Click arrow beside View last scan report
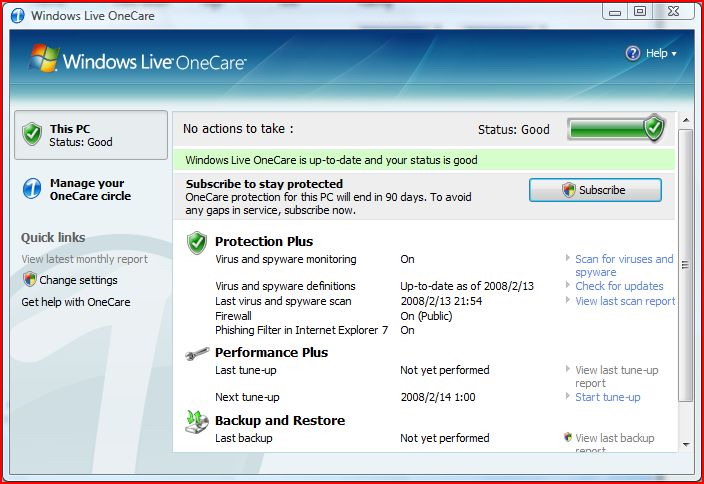704x484 pixels. point(568,300)
